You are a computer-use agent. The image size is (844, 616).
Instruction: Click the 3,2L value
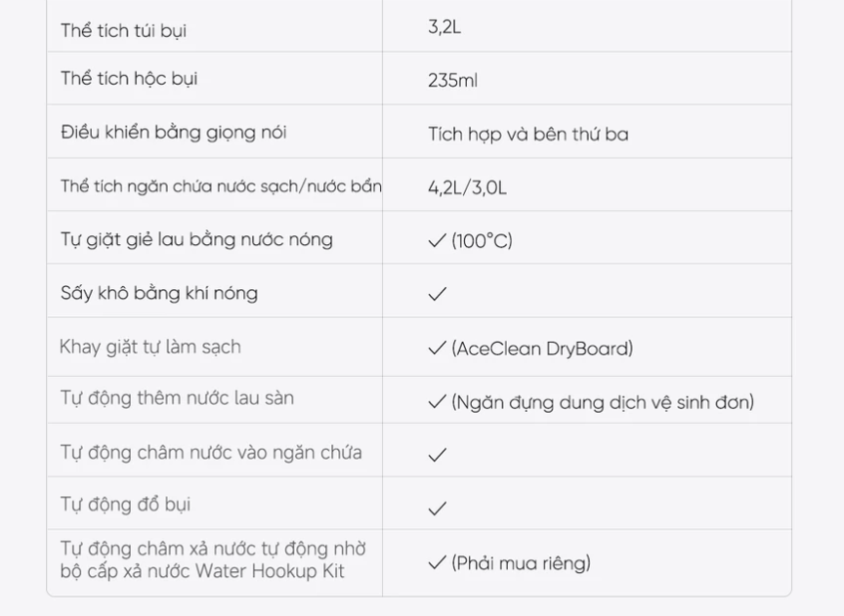click(x=444, y=27)
